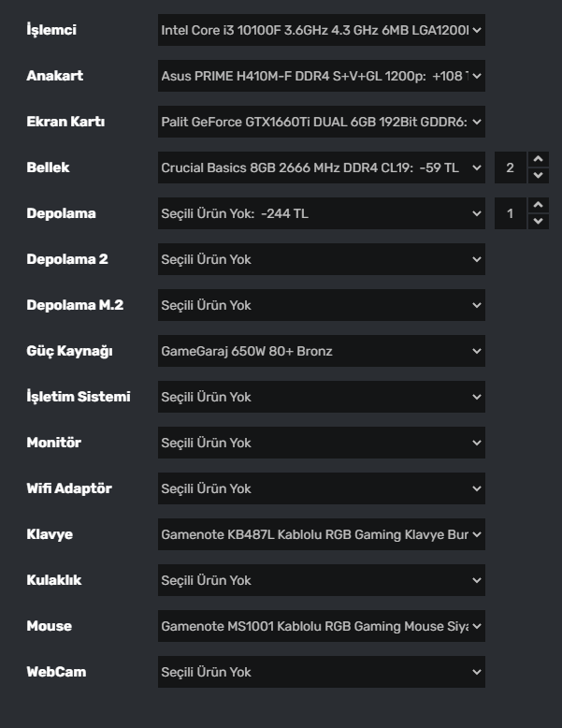Open the Klavye keyboard dropdown
The height and width of the screenshot is (728, 562).
coord(321,534)
